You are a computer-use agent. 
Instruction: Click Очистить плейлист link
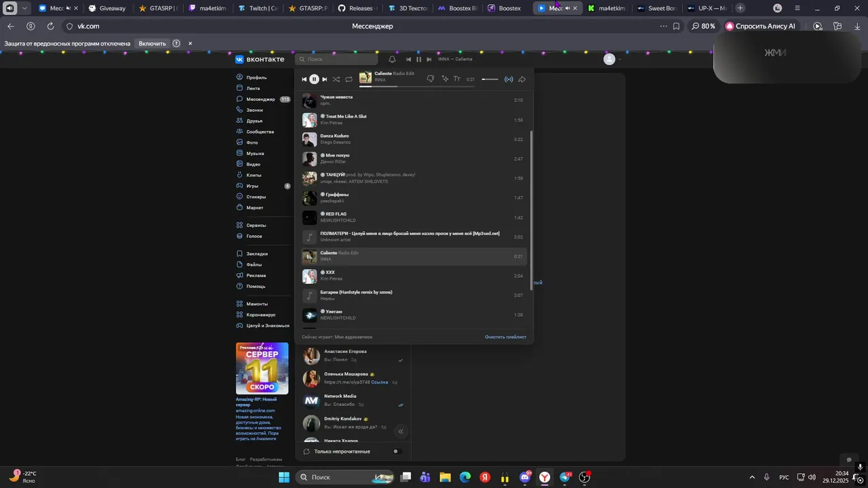tap(505, 337)
